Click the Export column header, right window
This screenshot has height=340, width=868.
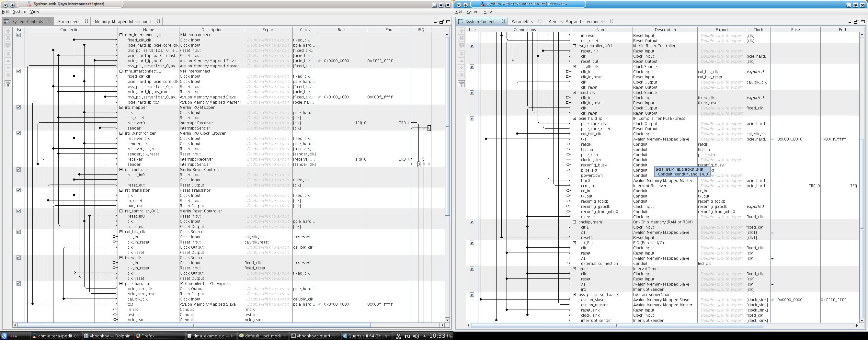(722, 30)
